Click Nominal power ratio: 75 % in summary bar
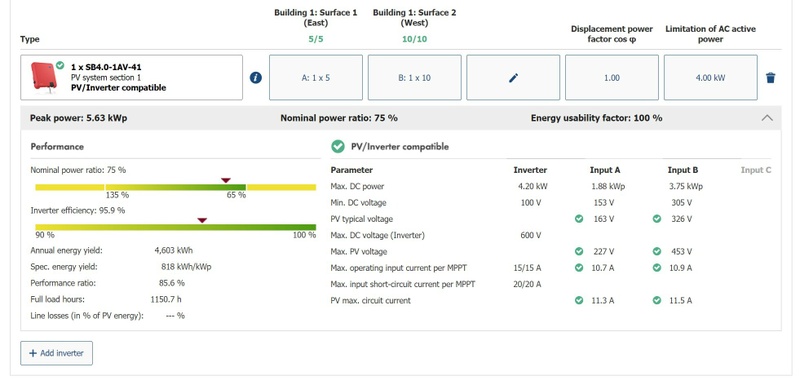Screen dimensions: 800x385 339,118
